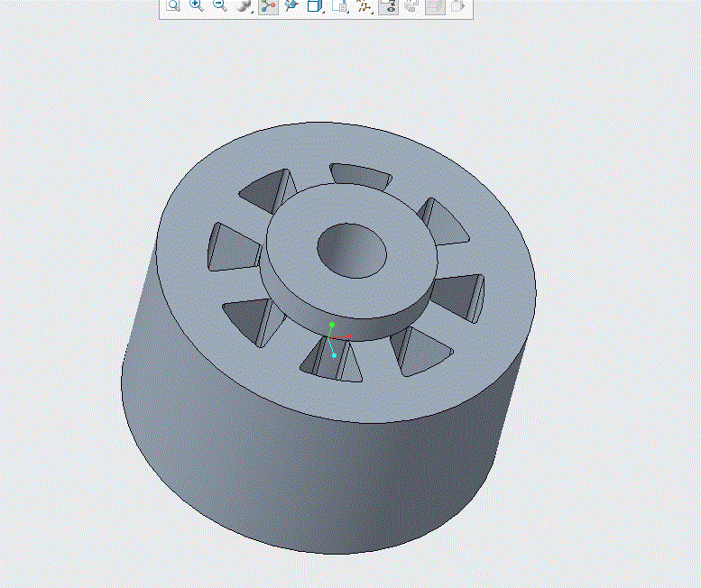Click the Zoom In magnifier icon

[x=197, y=5]
